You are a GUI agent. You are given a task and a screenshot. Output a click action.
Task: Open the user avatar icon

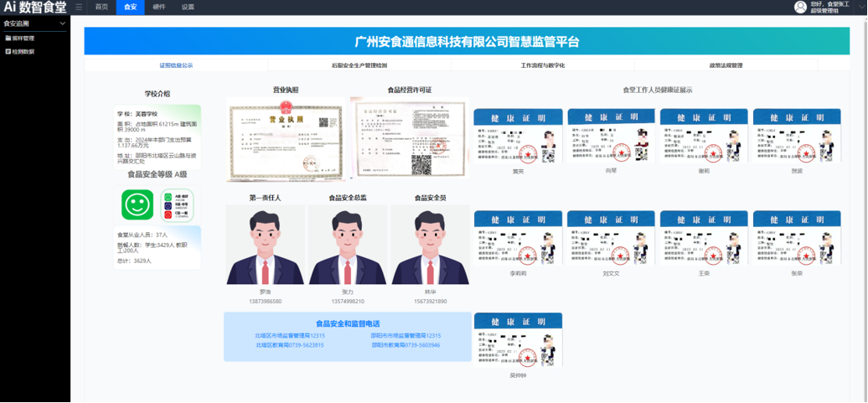click(x=800, y=7)
